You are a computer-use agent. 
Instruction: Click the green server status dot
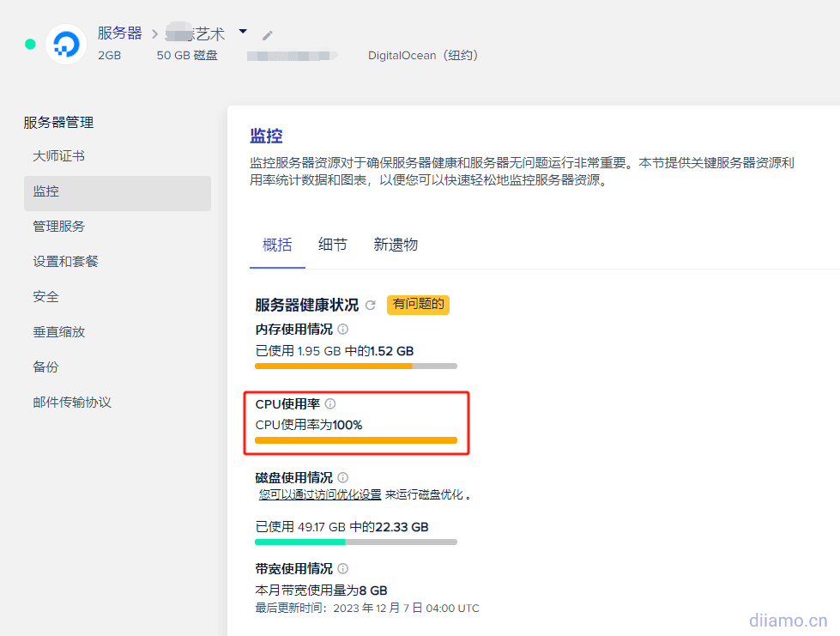pos(30,44)
